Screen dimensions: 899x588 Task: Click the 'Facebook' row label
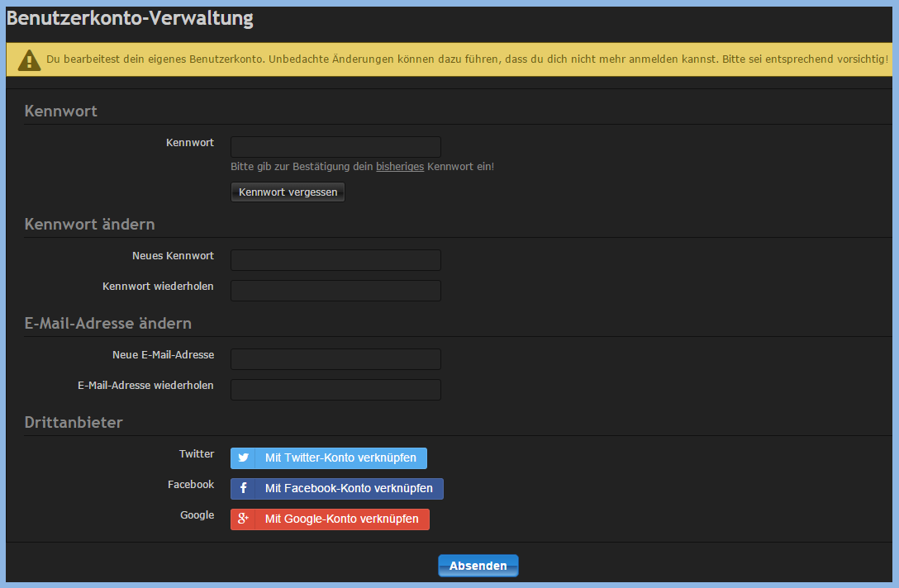pos(191,485)
